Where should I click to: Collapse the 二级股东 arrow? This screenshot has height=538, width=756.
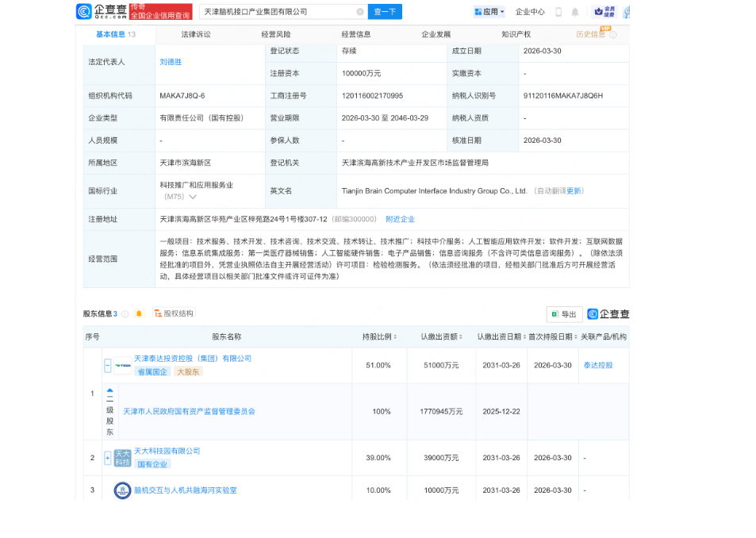pyautogui.click(x=110, y=390)
